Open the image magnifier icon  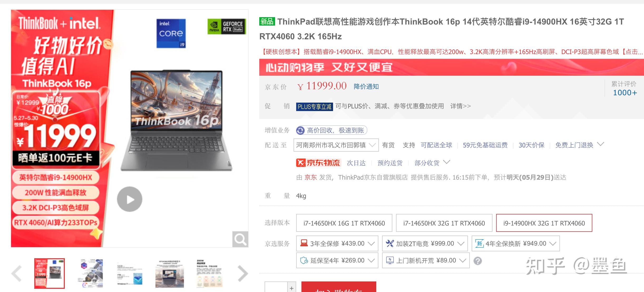pyautogui.click(x=240, y=239)
